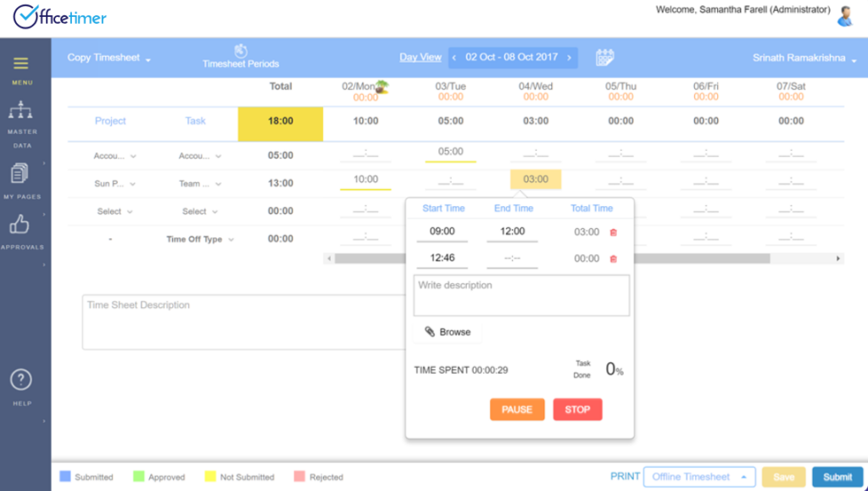Edit the 09:00 start time field
Screen dimensions: 868x491
[x=442, y=232]
